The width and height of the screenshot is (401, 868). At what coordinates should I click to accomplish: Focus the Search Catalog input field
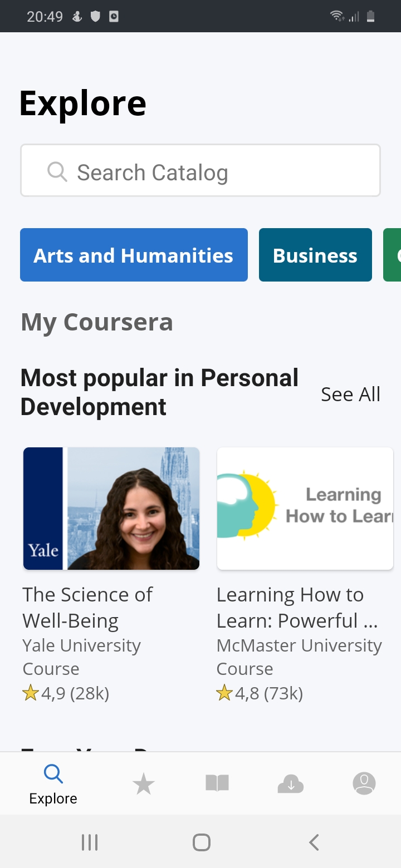click(x=212, y=172)
